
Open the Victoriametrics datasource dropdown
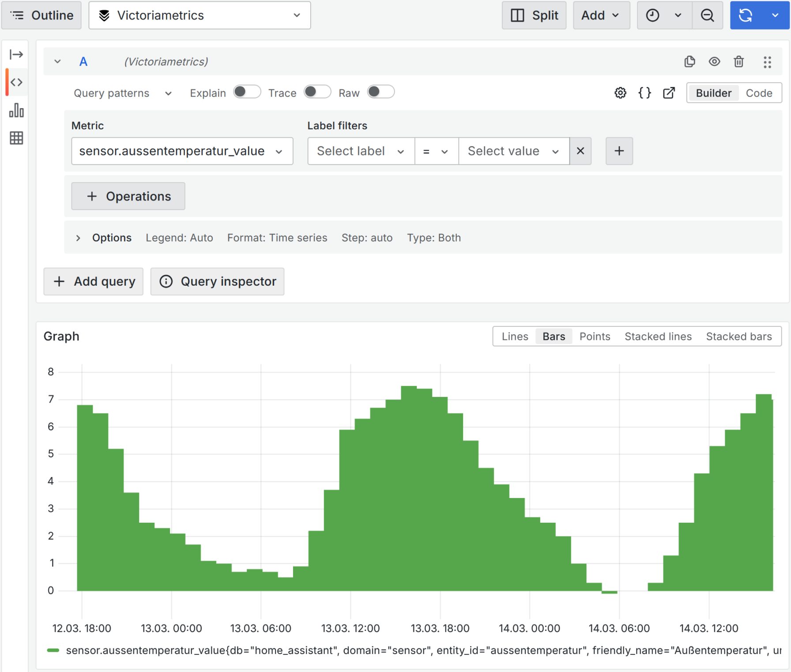coord(200,15)
